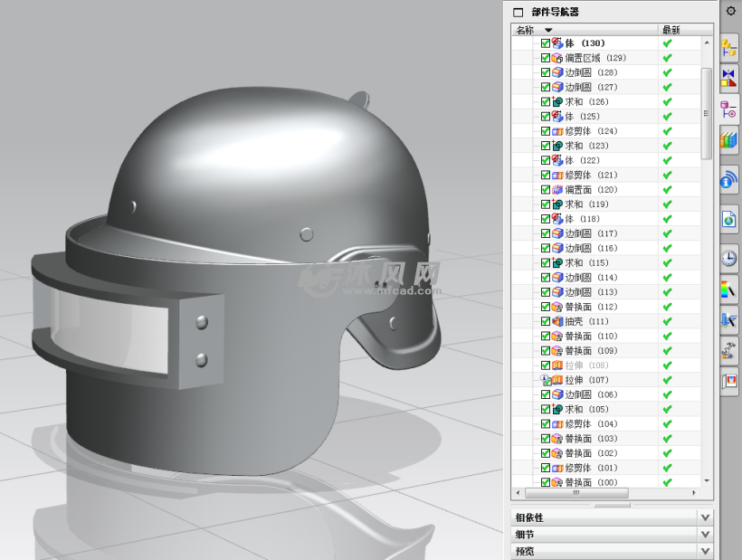Screen dimensions: 742x560
Task: Open the Constraint Navigator sidebar tab
Action: tap(728, 78)
